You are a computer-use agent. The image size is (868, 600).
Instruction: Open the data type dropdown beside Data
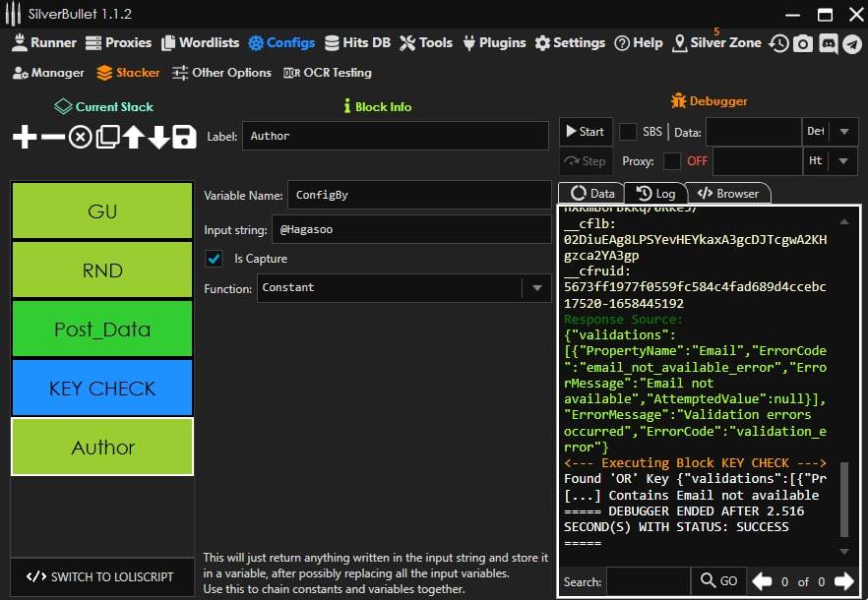click(844, 132)
